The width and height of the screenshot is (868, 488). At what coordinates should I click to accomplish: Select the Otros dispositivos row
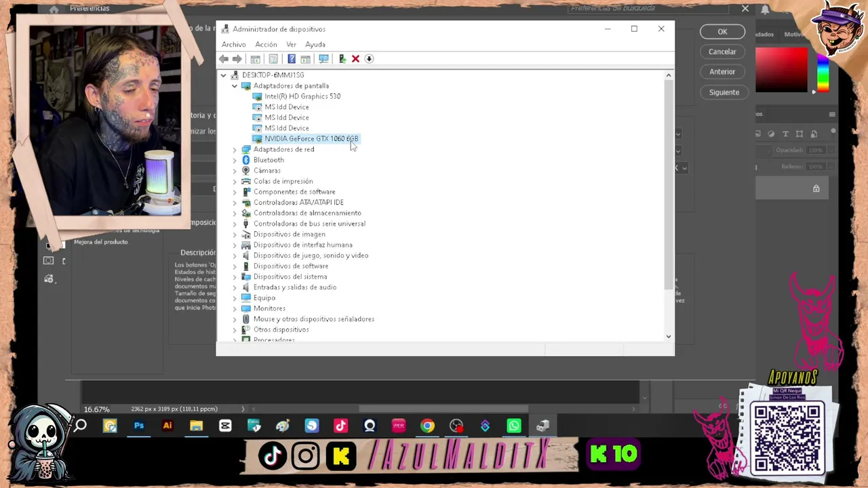(281, 329)
